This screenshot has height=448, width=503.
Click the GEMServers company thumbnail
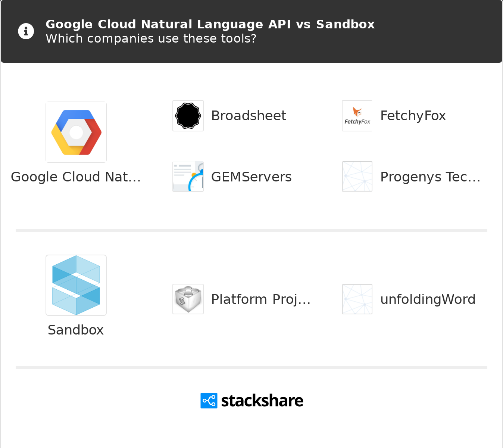pyautogui.click(x=188, y=177)
